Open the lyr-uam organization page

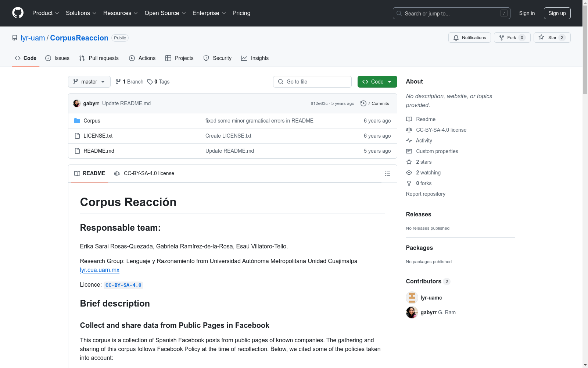33,38
